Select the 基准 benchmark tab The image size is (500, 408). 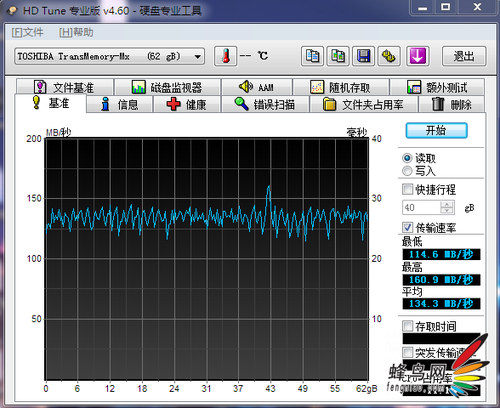click(51, 103)
